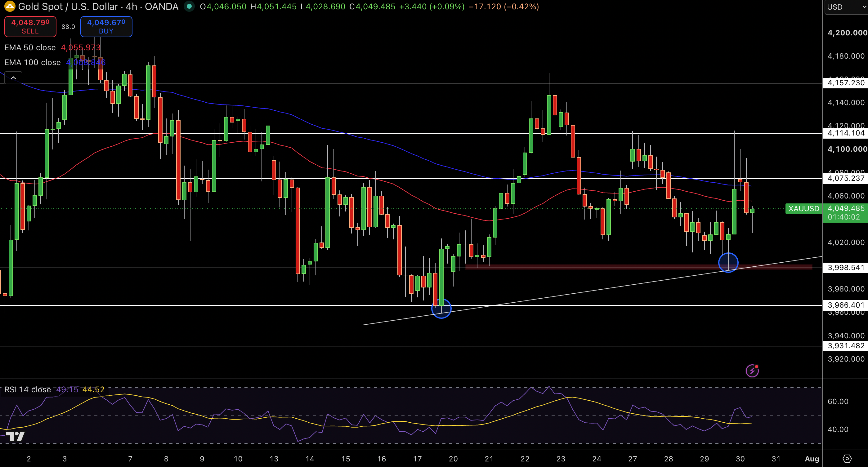Open chart settings gear icon
868x467 pixels.
(847, 459)
